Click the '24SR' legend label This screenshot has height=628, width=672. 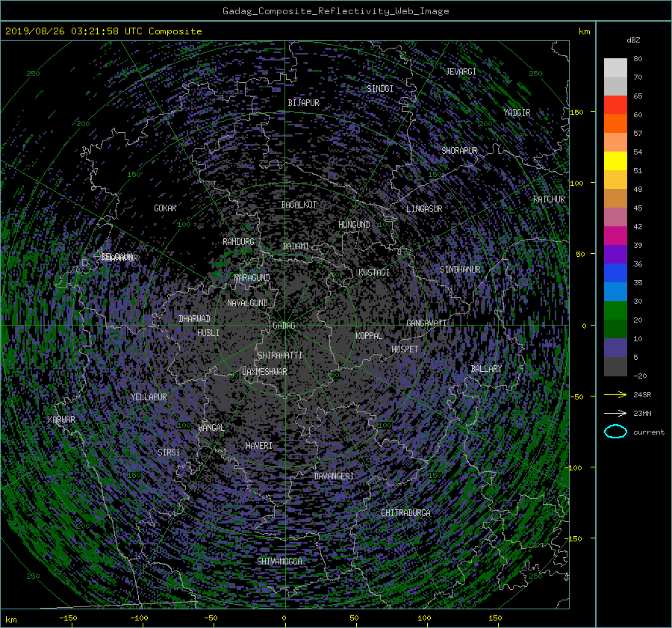(x=642, y=395)
